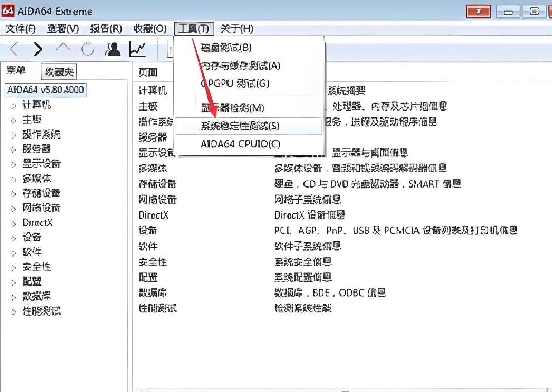Click DirectX row in the page list
This screenshot has height=392, width=552.
[x=153, y=215]
